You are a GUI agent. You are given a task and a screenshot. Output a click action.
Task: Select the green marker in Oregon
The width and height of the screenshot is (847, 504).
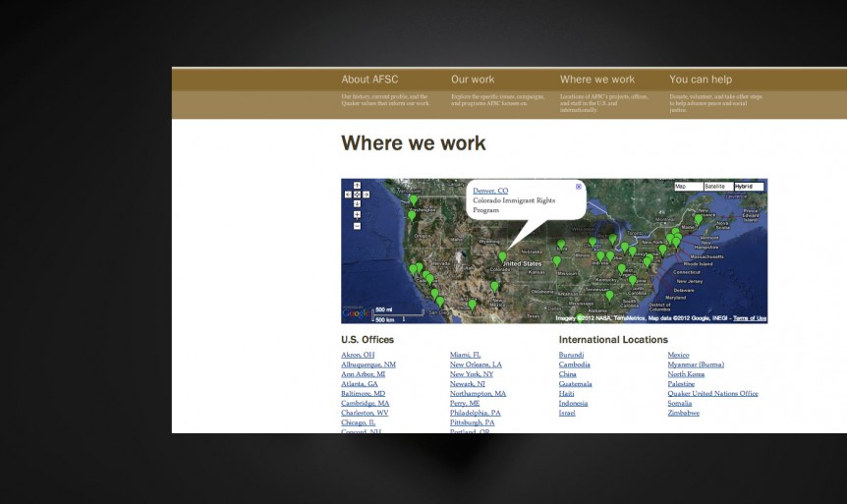[x=412, y=216]
